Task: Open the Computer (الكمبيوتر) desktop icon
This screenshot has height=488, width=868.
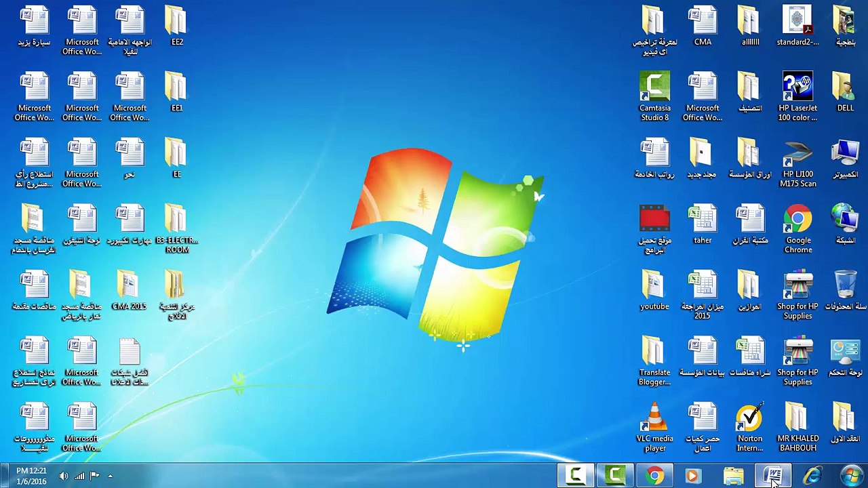Action: [x=845, y=159]
